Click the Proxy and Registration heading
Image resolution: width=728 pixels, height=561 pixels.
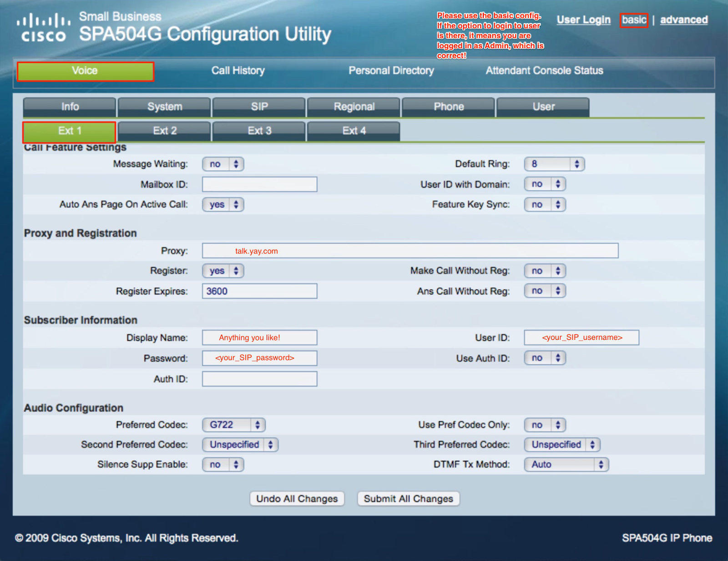81,233
